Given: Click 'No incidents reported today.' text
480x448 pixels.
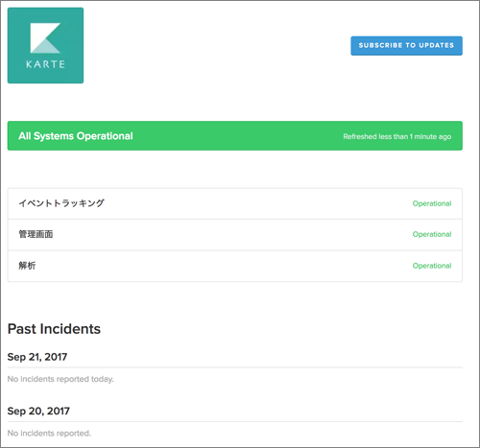Looking at the screenshot, I should (x=60, y=379).
